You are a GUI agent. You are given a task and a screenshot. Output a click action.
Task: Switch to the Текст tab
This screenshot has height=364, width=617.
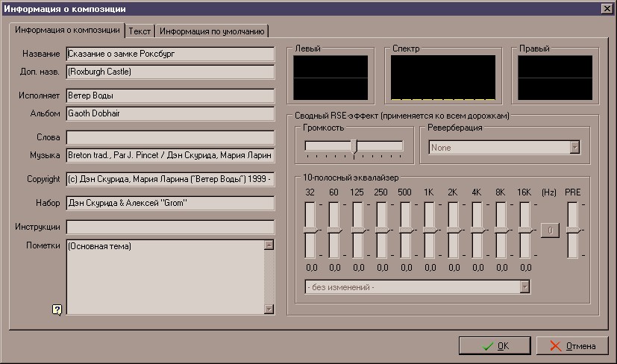tap(140, 31)
